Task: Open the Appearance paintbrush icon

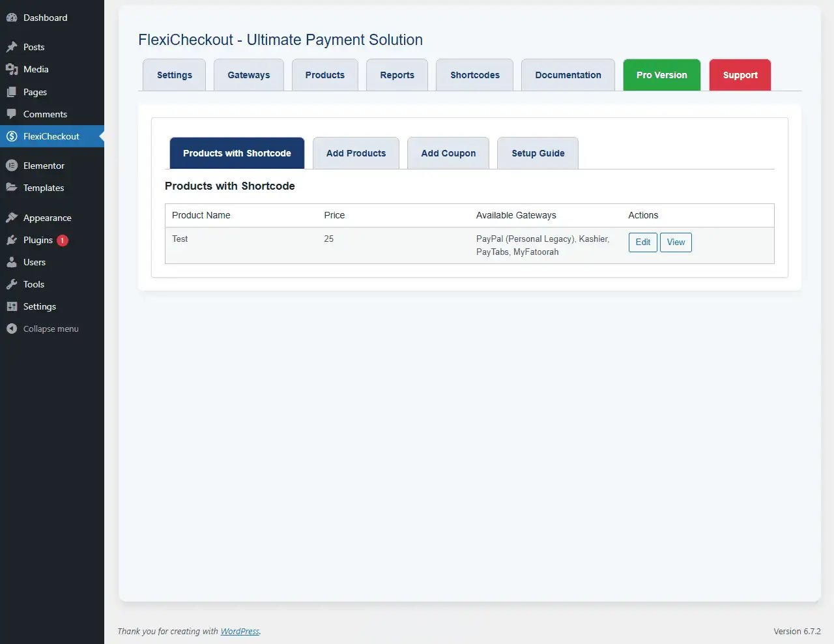Action: tap(12, 218)
